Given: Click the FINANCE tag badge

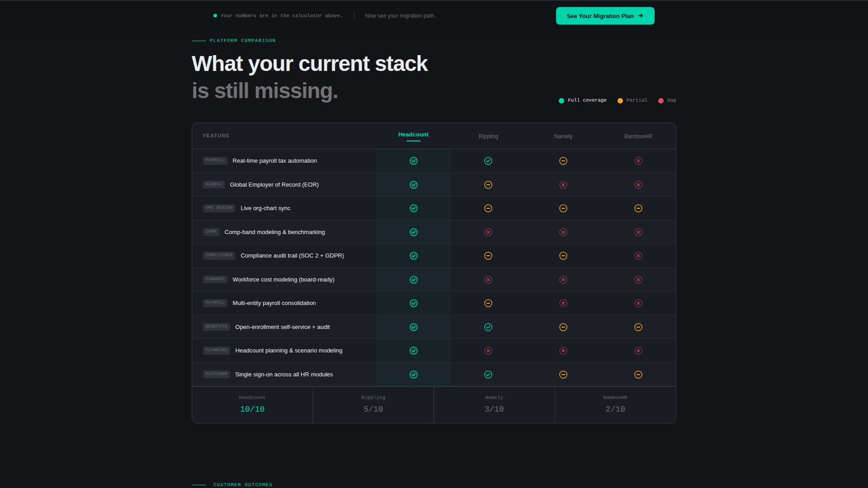Looking at the screenshot, I should (215, 279).
